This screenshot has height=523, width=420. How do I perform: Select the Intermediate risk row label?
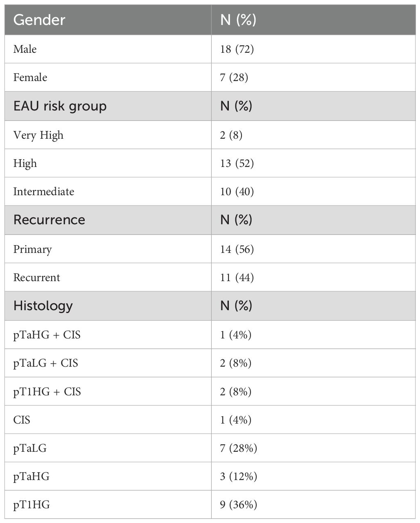(44, 192)
